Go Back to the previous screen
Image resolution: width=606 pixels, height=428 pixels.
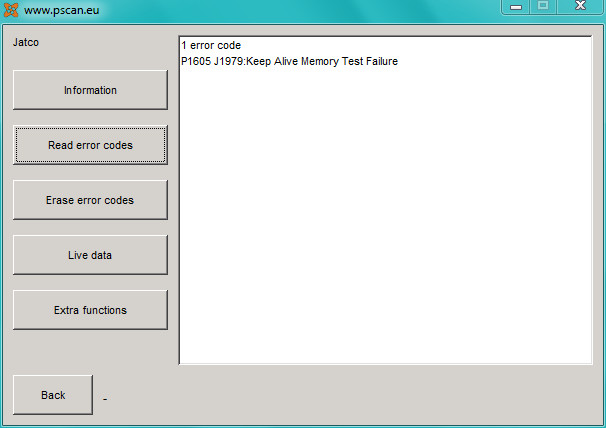(53, 395)
